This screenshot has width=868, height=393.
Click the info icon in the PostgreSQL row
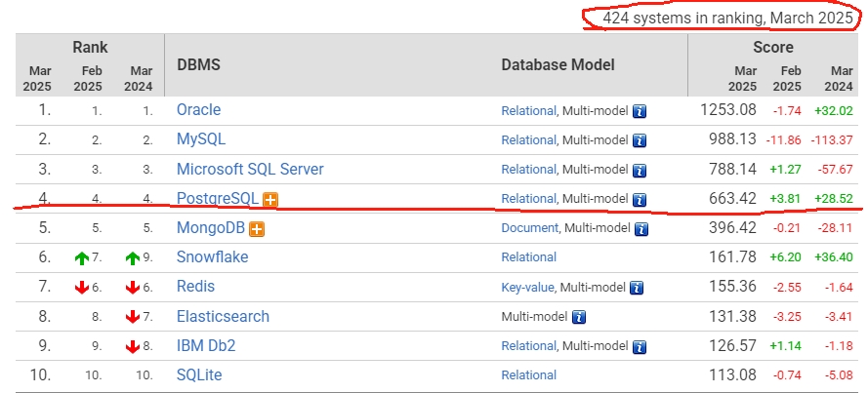pyautogui.click(x=640, y=199)
